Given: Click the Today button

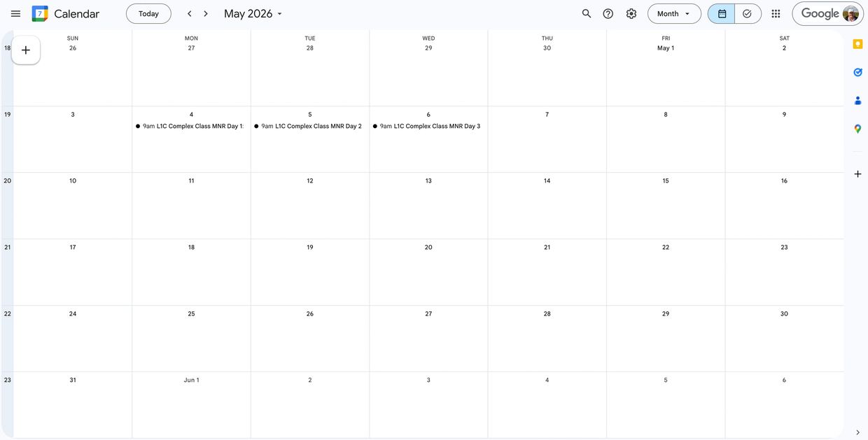Looking at the screenshot, I should click(148, 14).
